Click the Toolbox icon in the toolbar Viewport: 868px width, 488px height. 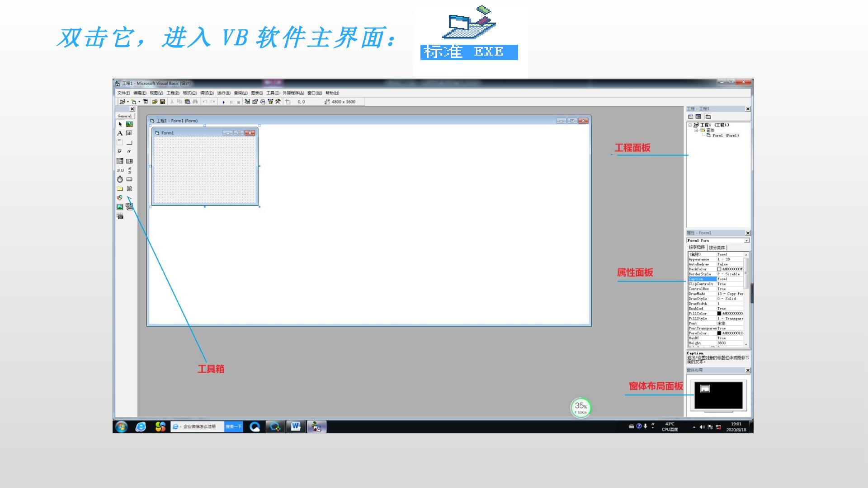[278, 102]
